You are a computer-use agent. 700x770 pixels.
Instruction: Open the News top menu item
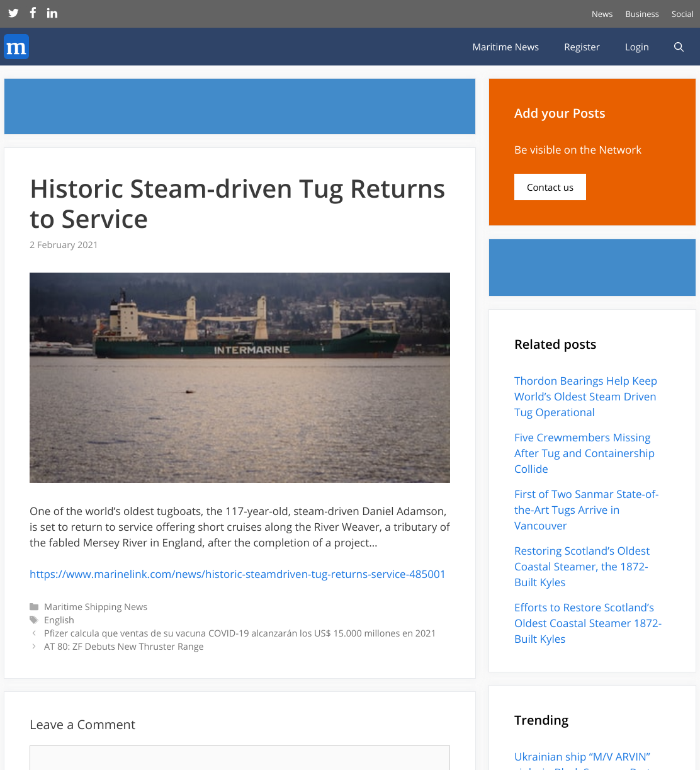point(602,14)
